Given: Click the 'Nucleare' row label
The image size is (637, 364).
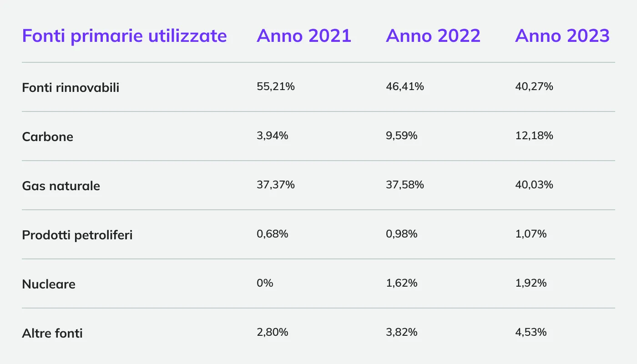Looking at the screenshot, I should 49,284.
